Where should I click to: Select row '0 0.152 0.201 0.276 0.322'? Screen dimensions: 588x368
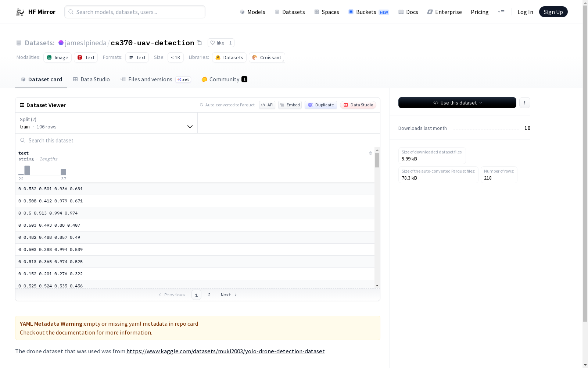[x=195, y=274]
